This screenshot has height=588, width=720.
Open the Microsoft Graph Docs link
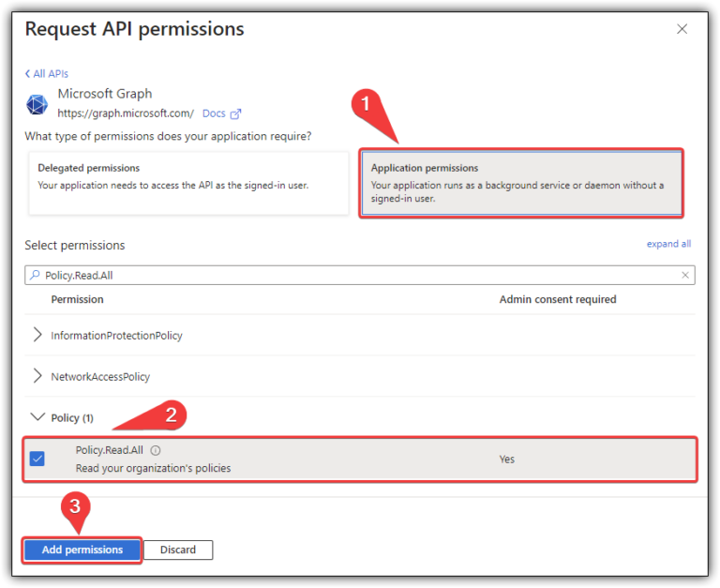click(x=214, y=113)
